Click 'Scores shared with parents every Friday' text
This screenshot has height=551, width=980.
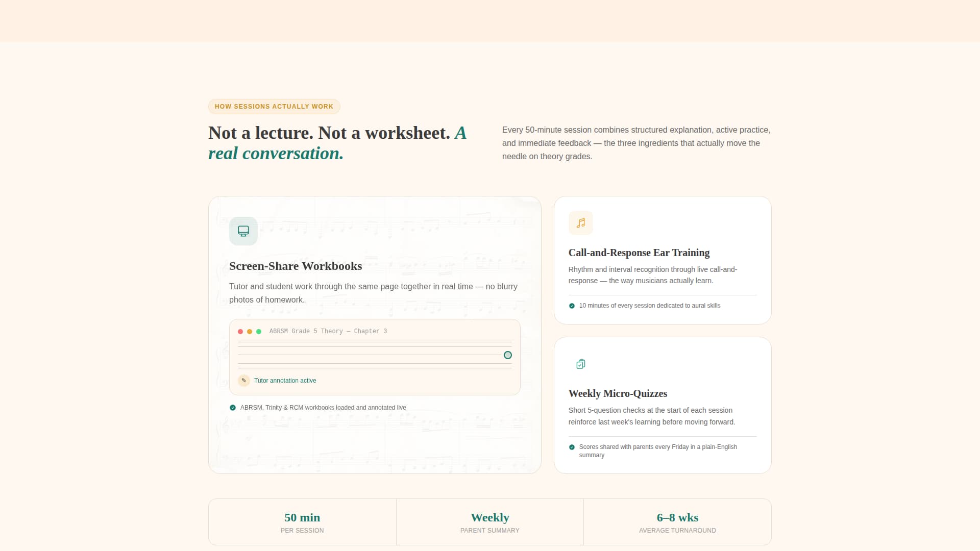(658, 451)
